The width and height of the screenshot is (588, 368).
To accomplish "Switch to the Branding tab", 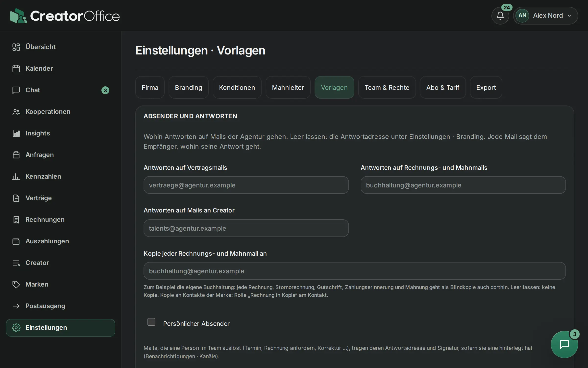I will [189, 87].
